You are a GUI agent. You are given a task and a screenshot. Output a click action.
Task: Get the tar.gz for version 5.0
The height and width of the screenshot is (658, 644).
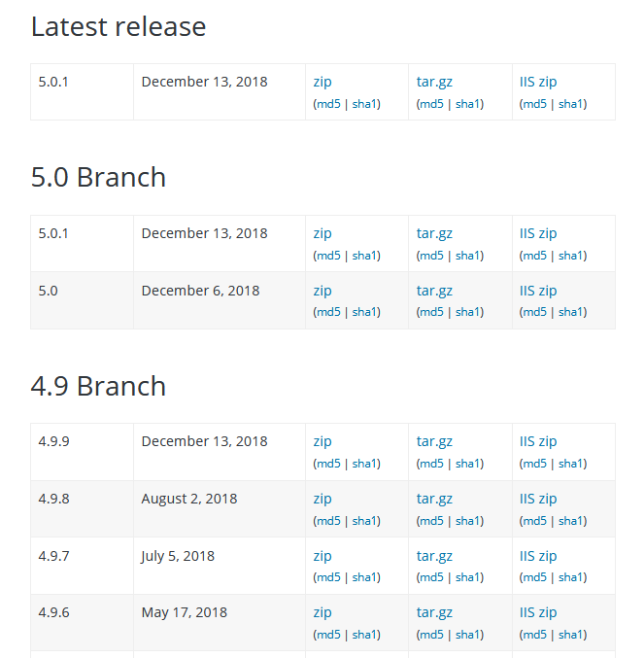click(434, 291)
